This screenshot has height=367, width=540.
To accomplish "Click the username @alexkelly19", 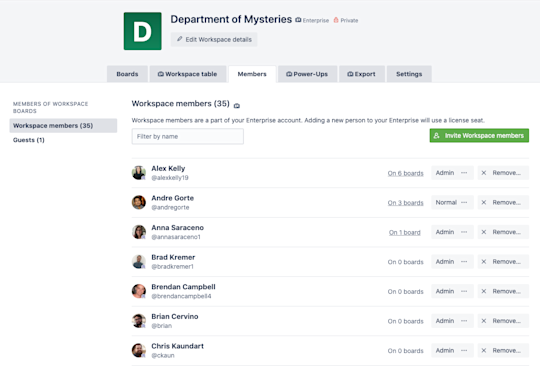I will (170, 178).
